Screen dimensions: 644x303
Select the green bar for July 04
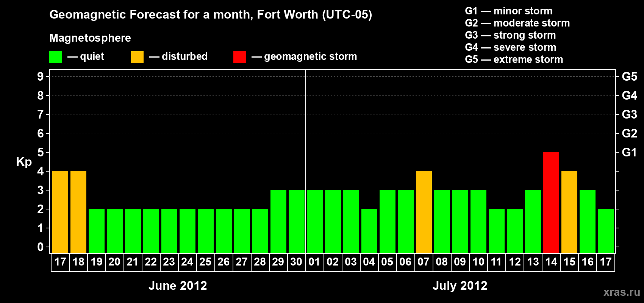tap(369, 231)
